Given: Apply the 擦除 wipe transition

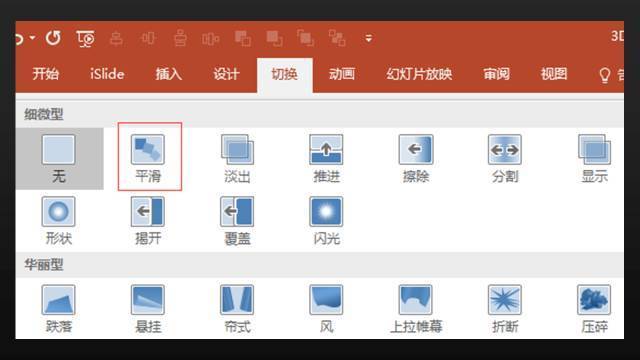Looking at the screenshot, I should coord(416,159).
